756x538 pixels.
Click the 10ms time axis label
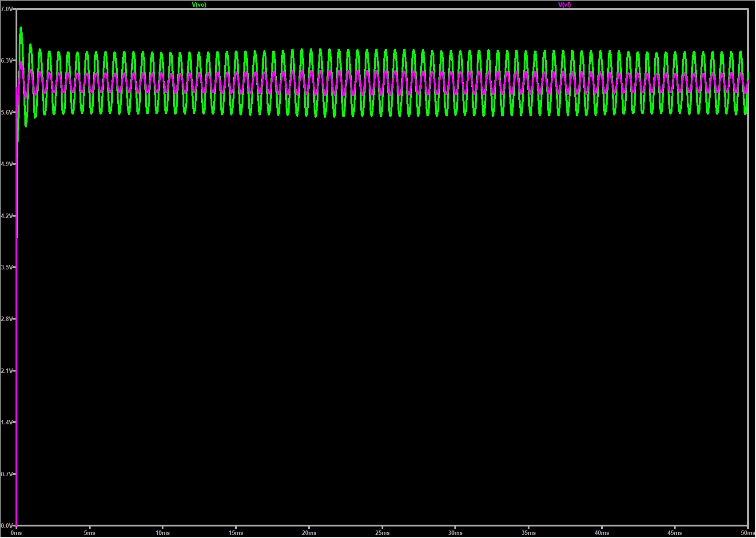(x=163, y=533)
